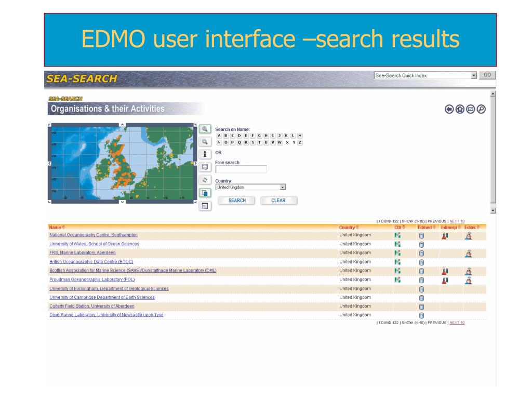Image resolution: width=532 pixels, height=399 pixels.
Task: Sort results by Edmerp column
Action: 451,228
